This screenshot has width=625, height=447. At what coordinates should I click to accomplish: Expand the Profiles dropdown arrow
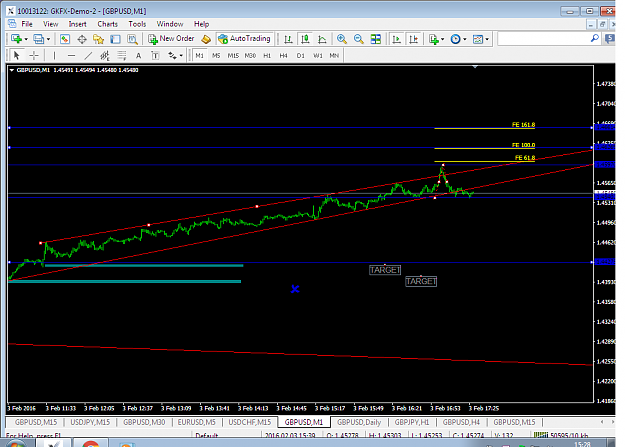click(x=48, y=39)
